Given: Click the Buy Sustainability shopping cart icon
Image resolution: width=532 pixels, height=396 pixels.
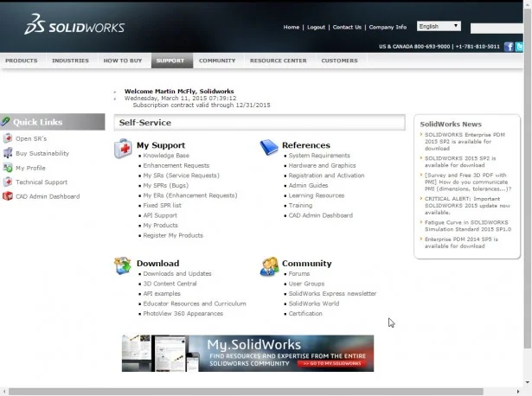Looking at the screenshot, I should (x=8, y=153).
